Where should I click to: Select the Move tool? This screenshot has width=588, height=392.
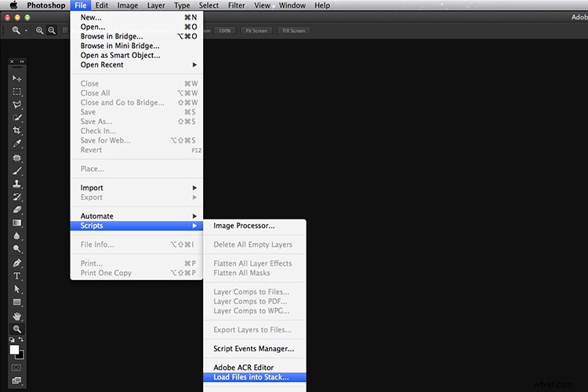pyautogui.click(x=16, y=78)
